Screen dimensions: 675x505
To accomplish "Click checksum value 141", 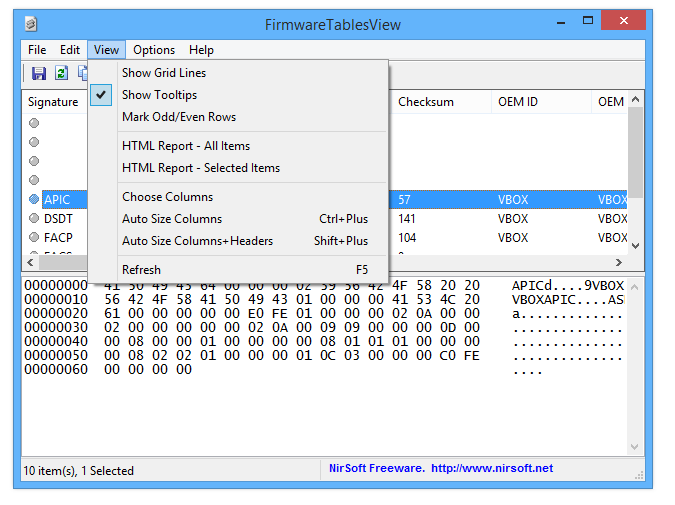I will click(406, 219).
